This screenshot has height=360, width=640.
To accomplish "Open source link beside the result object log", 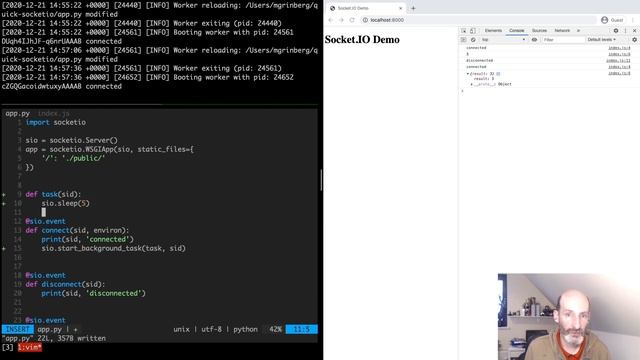I will coord(619,73).
